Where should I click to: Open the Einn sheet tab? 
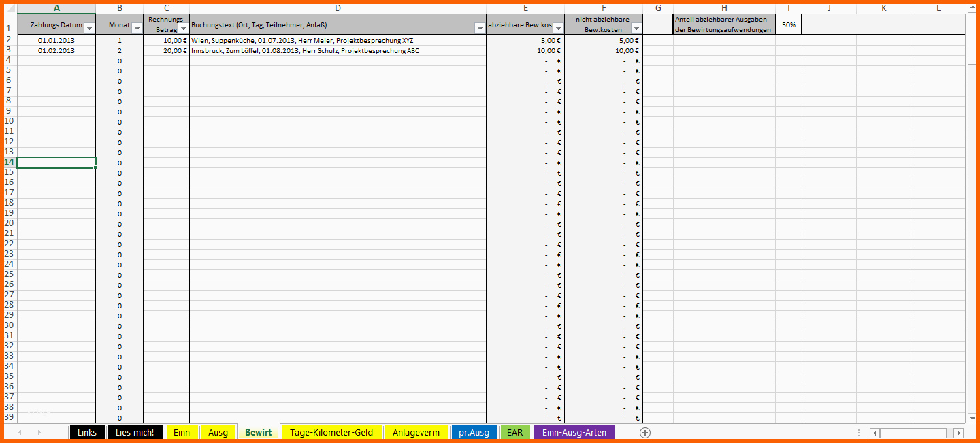pos(182,433)
